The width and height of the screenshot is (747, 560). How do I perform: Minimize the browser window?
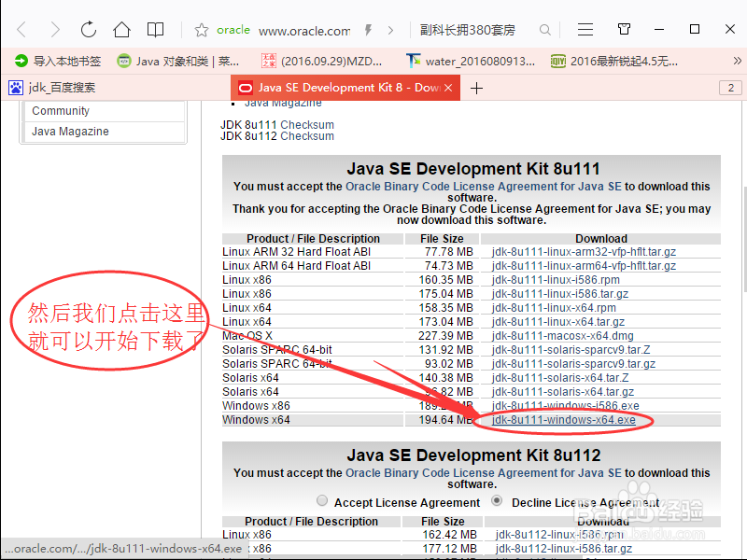pos(659,30)
